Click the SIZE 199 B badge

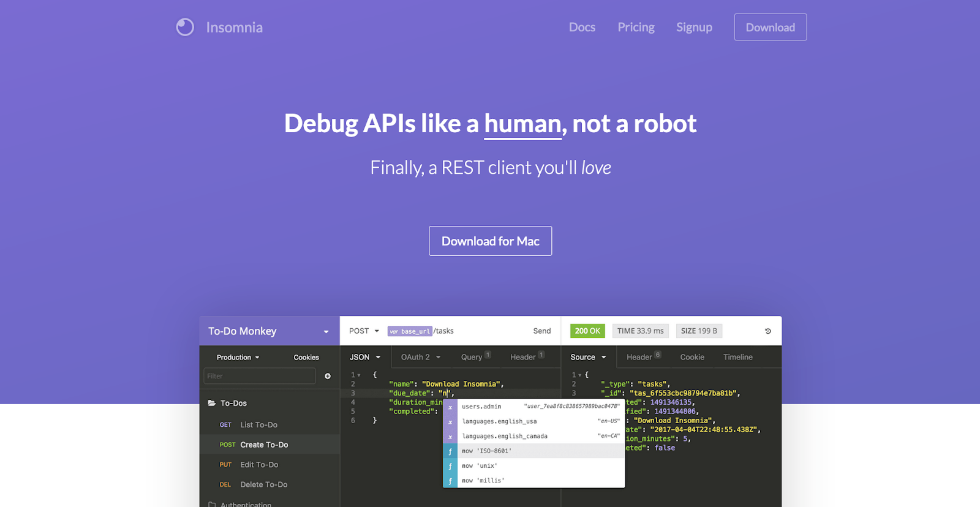click(699, 331)
